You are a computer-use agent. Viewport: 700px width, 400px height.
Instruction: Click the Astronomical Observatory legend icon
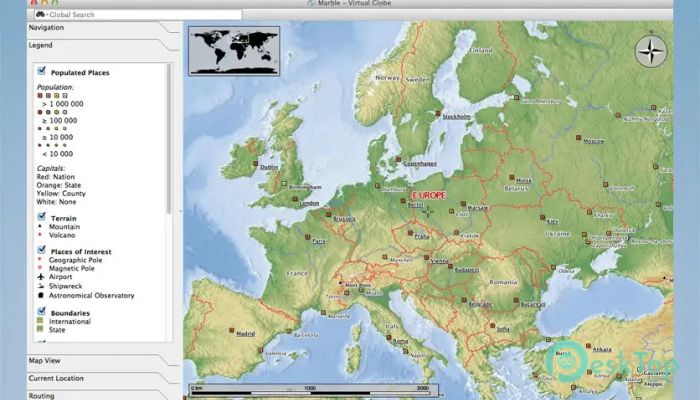point(41,296)
